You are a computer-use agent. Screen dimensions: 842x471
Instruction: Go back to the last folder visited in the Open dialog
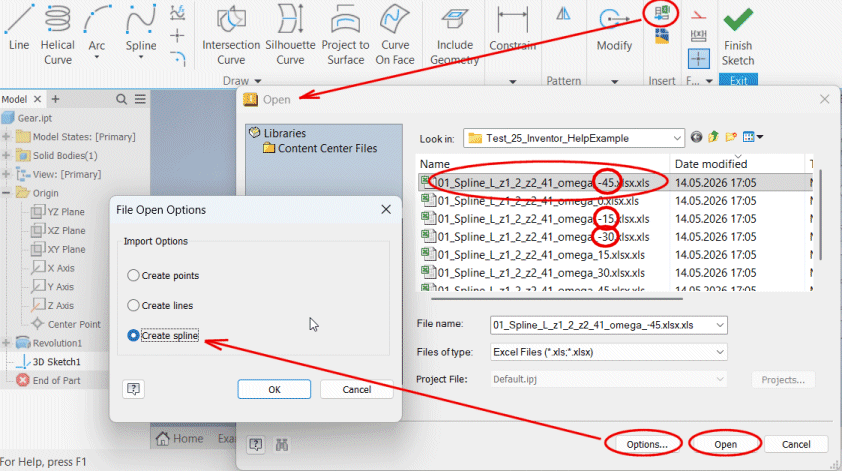tap(696, 137)
